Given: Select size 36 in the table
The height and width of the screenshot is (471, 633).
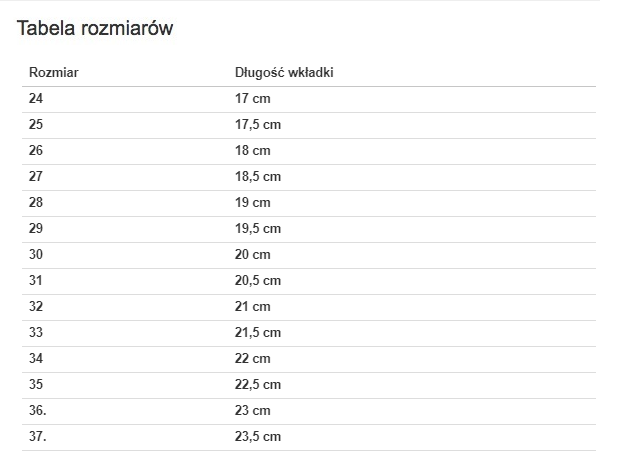Looking at the screenshot, I should pos(38,411).
